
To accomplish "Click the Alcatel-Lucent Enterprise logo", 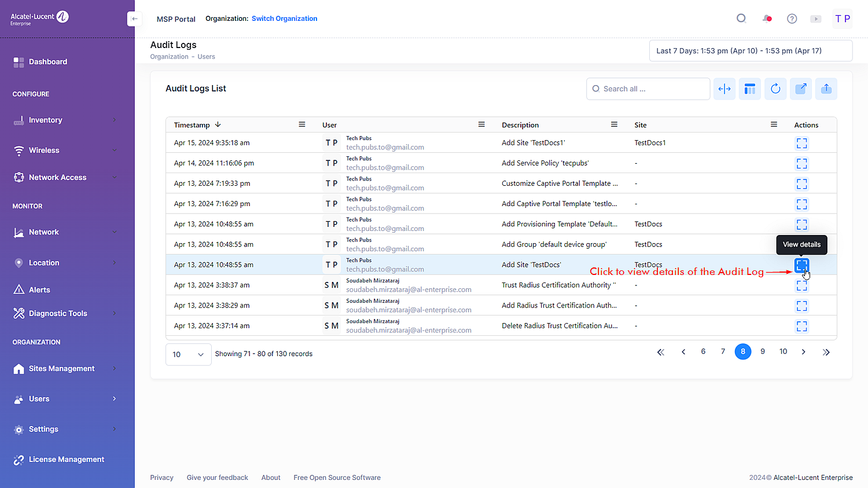I will pos(39,18).
